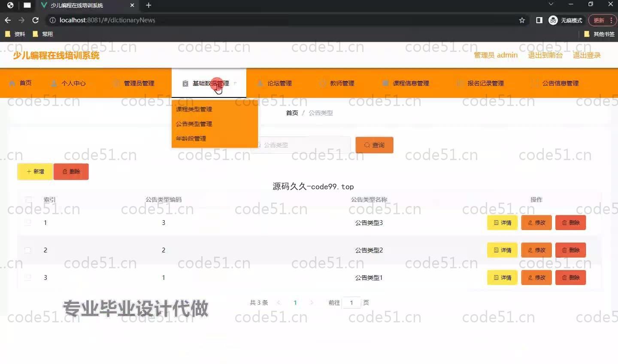Click 公告类型名称 column header
This screenshot has height=364, width=618.
(369, 200)
